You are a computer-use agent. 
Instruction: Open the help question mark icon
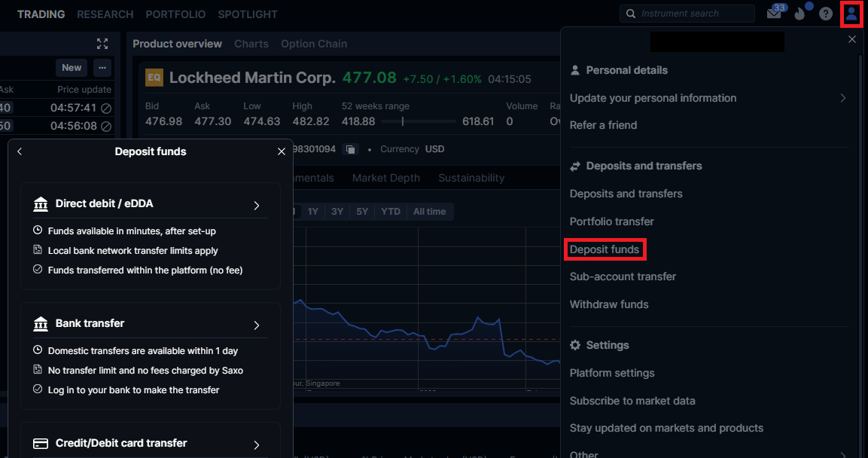click(826, 14)
